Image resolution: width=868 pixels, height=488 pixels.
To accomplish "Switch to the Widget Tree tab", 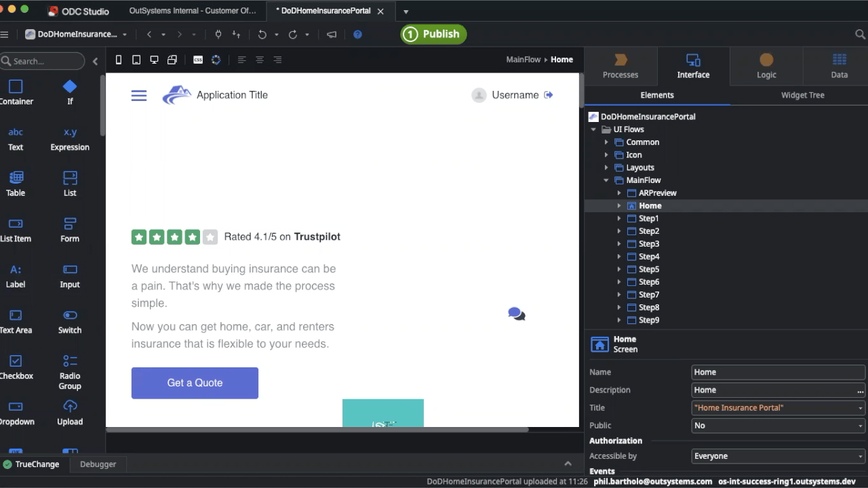I will pyautogui.click(x=802, y=95).
